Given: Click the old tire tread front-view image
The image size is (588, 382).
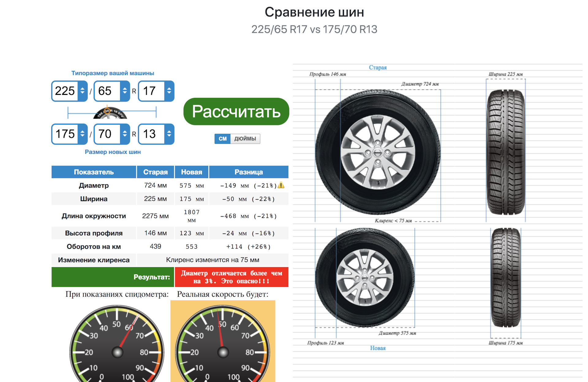Looking at the screenshot, I should tap(506, 152).
